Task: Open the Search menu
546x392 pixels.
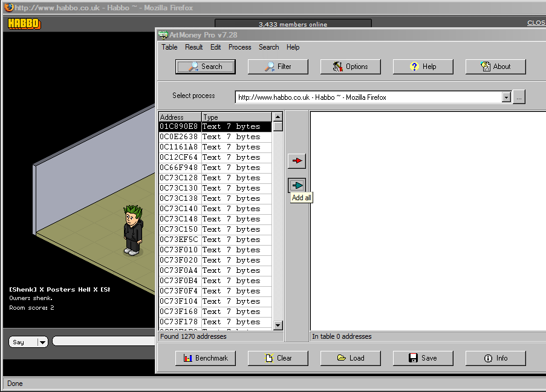Action: (x=269, y=47)
